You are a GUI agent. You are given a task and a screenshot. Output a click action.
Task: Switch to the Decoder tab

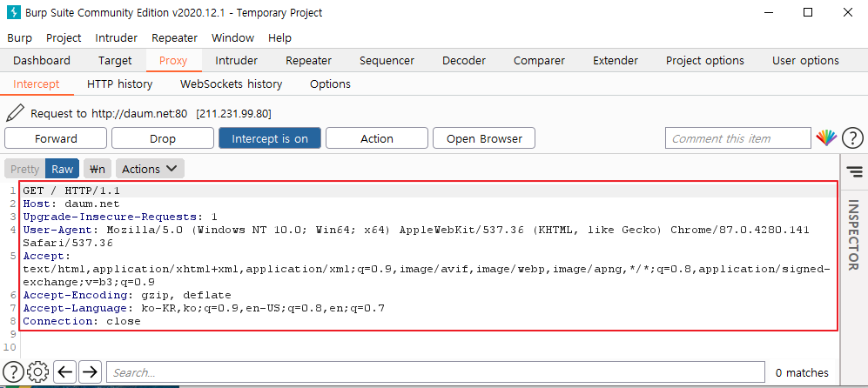coord(464,60)
